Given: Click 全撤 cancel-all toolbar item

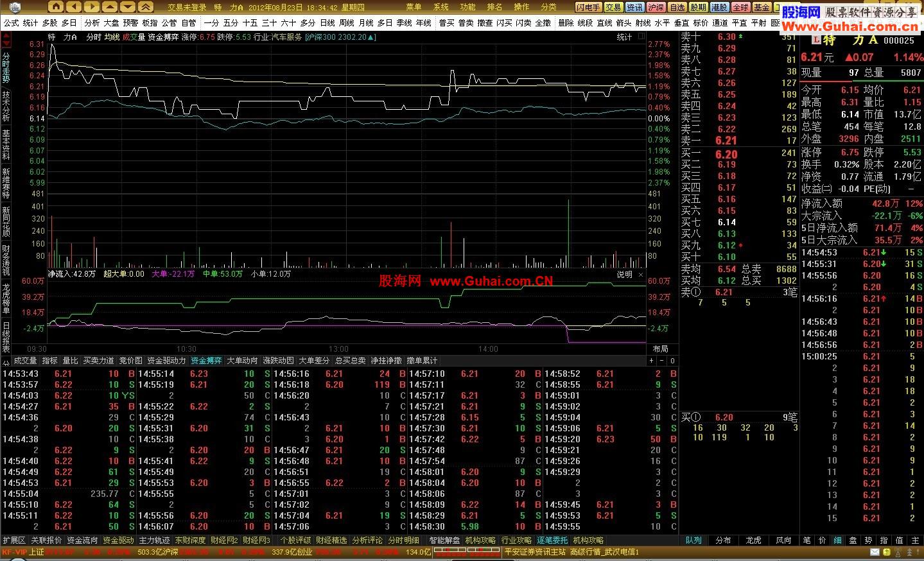Looking at the screenshot, I should [543, 22].
